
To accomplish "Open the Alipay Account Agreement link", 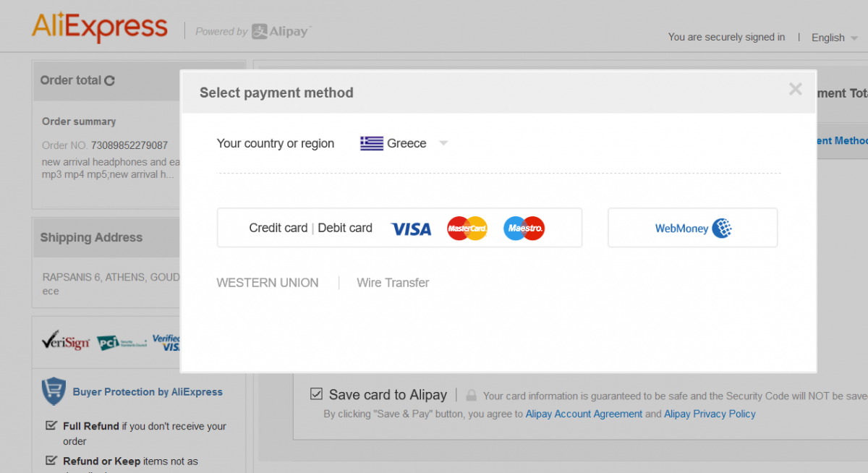I will pyautogui.click(x=584, y=414).
